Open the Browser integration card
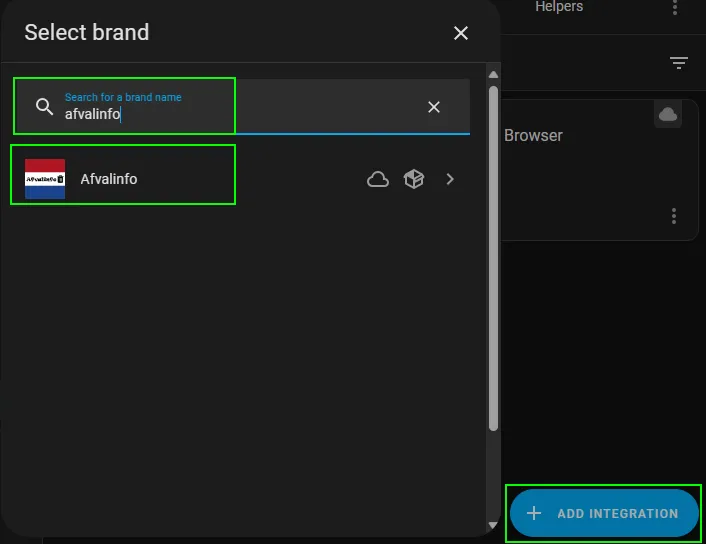Viewport: 706px width, 544px height. [600, 170]
